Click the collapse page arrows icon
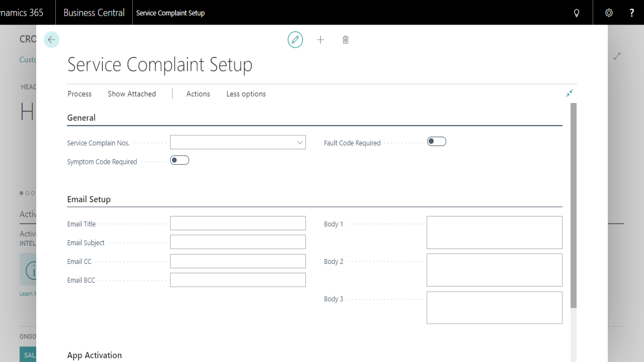The height and width of the screenshot is (362, 644). click(x=569, y=93)
